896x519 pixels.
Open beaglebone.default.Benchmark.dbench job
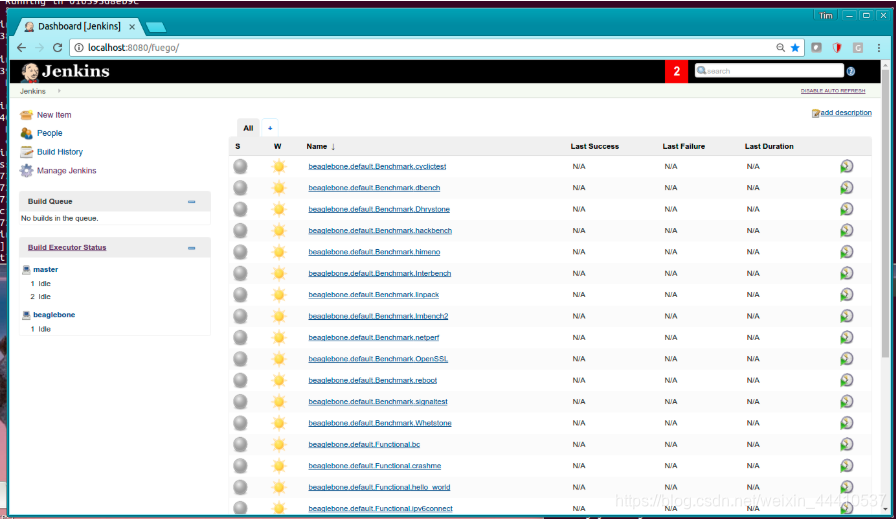coord(374,187)
